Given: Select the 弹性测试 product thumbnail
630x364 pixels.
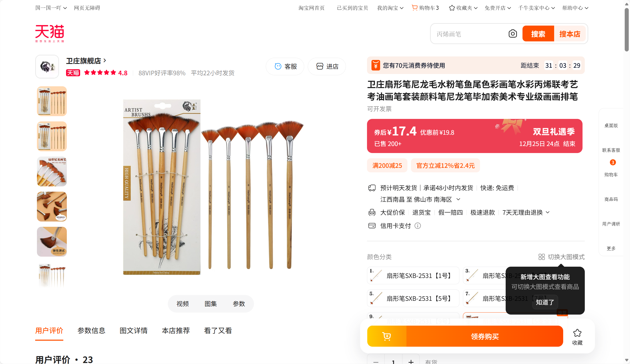Looking at the screenshot, I should [52, 242].
